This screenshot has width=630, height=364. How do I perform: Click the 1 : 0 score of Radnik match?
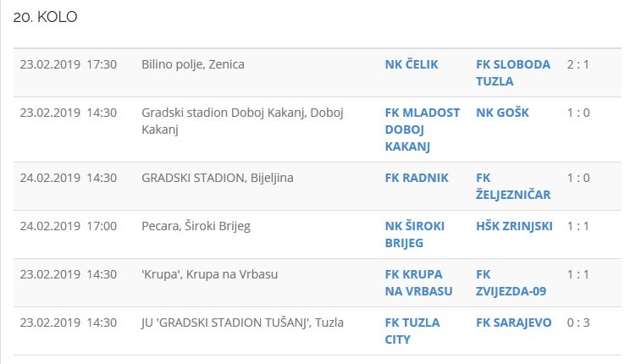(x=578, y=178)
